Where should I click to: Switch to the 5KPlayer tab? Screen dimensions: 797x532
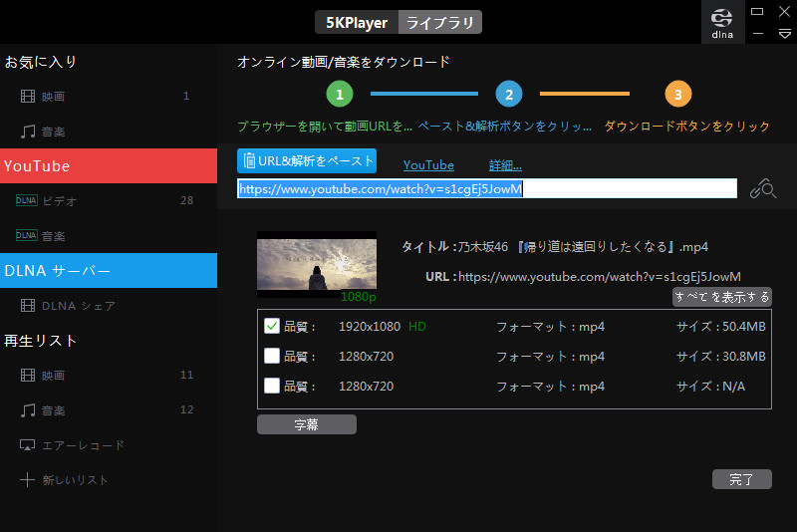357,22
